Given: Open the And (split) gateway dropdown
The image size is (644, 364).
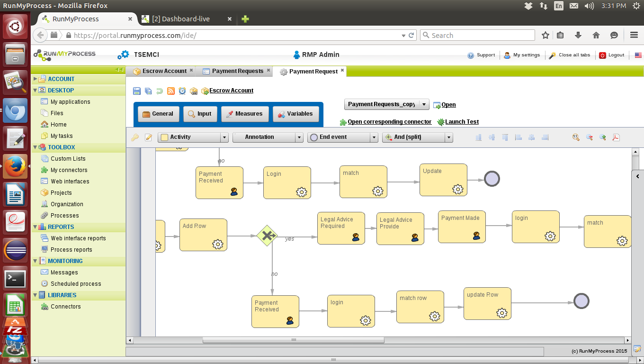Looking at the screenshot, I should (x=448, y=137).
